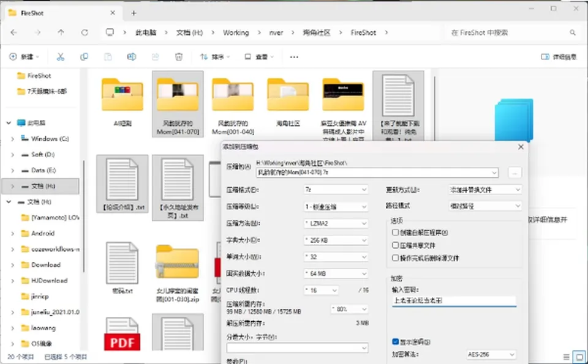Open a new Explorer tab with plus
Viewport: 588px width, 364px height.
[x=134, y=13]
